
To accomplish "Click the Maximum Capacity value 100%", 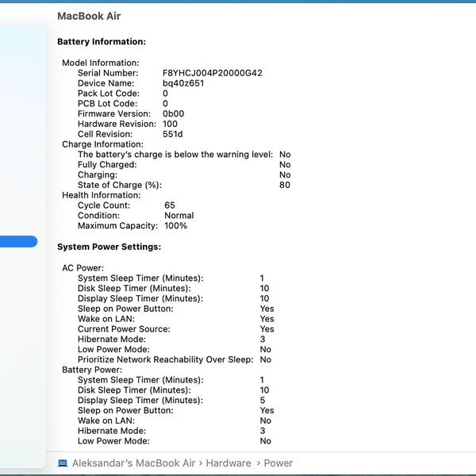I will [175, 226].
